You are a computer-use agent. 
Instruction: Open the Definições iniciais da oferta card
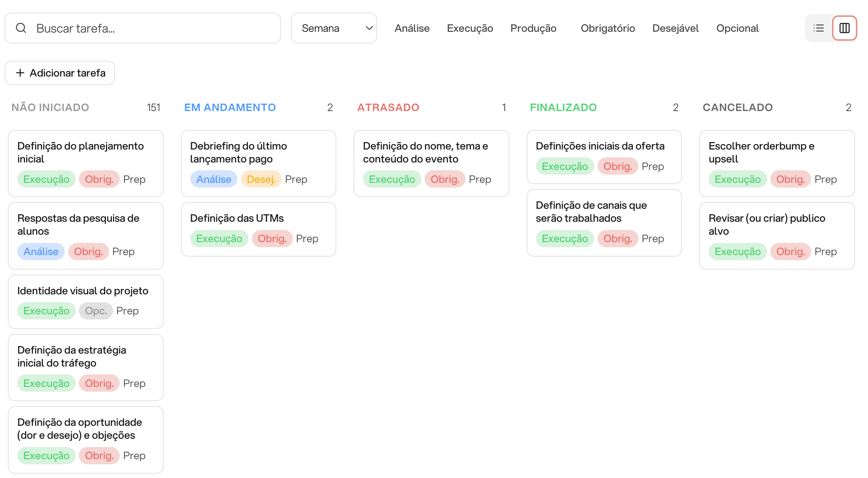click(x=604, y=157)
